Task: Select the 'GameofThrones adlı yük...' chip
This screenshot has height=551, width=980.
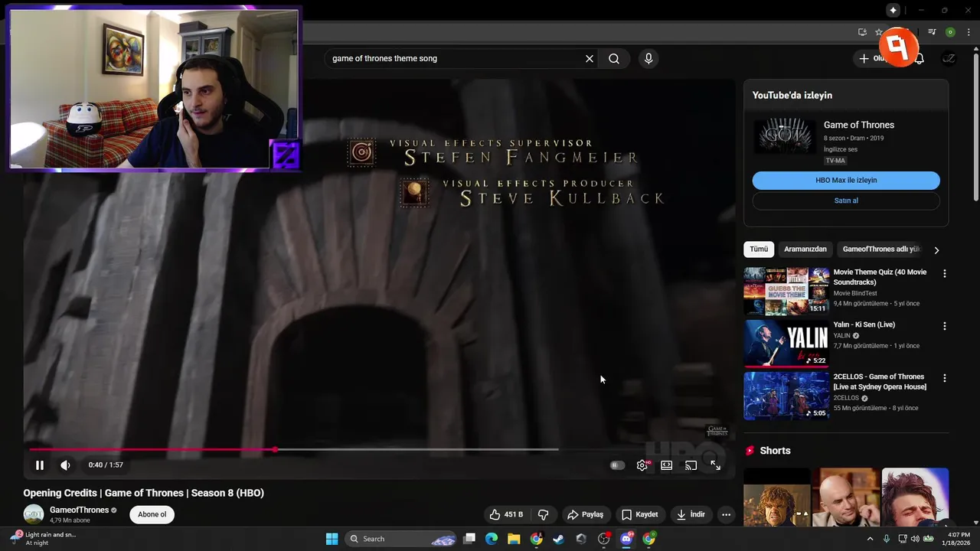Action: [x=881, y=249]
